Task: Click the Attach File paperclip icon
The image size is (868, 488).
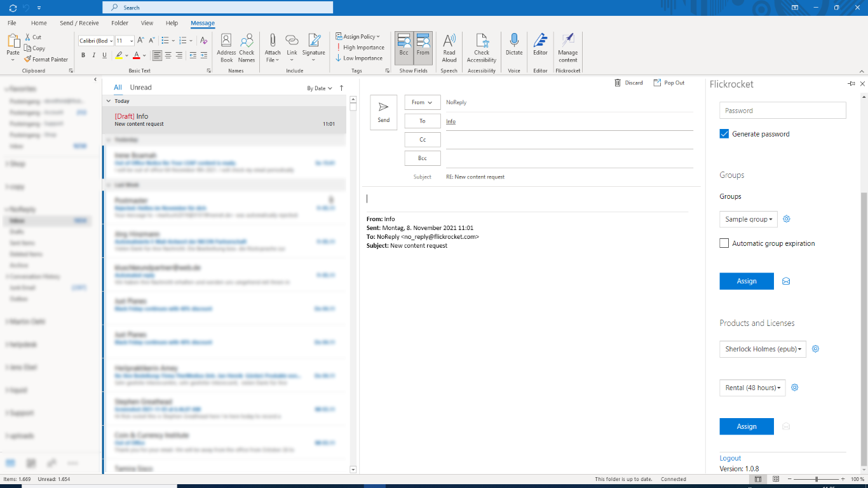Action: pyautogui.click(x=273, y=42)
